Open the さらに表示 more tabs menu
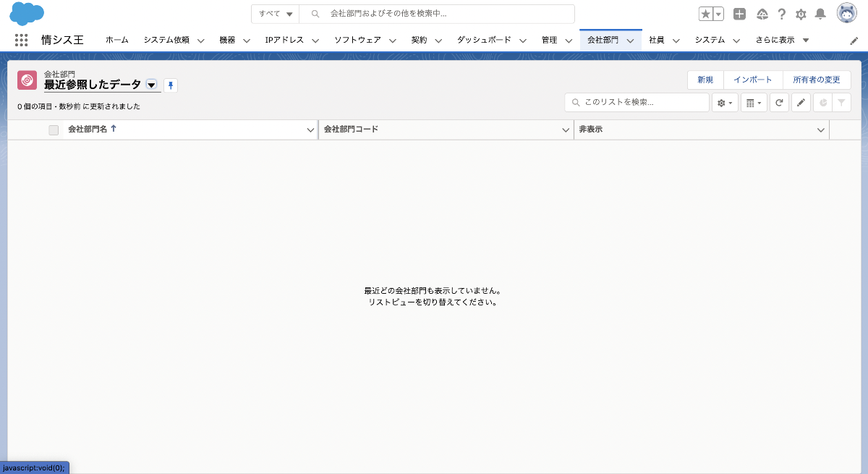This screenshot has height=474, width=868. coord(783,41)
